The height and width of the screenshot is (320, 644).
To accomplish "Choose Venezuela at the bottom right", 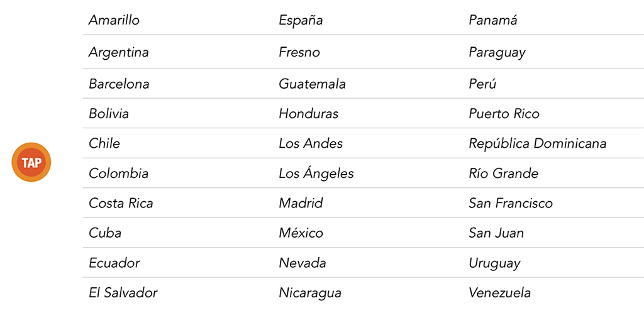I will tap(499, 293).
